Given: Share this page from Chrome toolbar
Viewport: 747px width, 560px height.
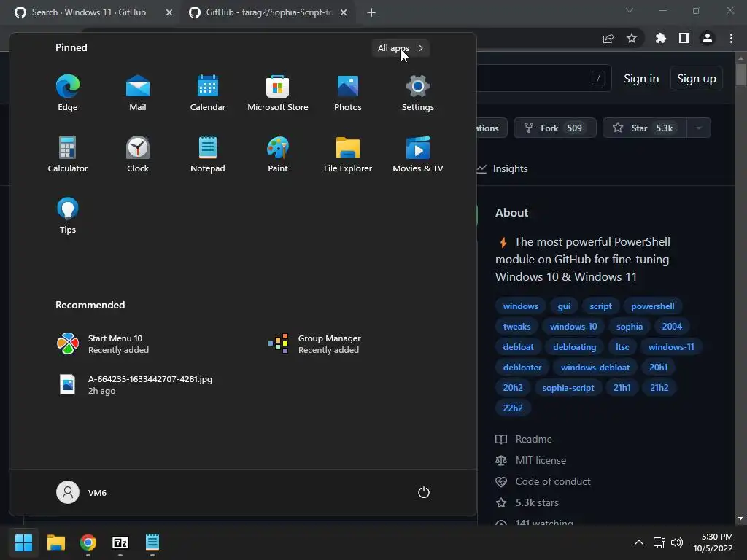Looking at the screenshot, I should (608, 38).
